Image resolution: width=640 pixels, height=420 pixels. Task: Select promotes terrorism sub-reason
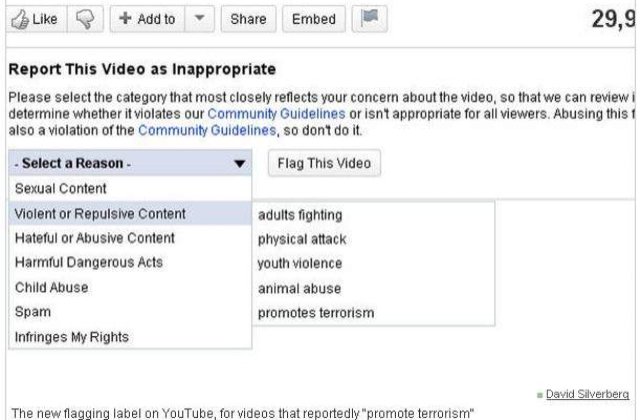tap(373, 313)
